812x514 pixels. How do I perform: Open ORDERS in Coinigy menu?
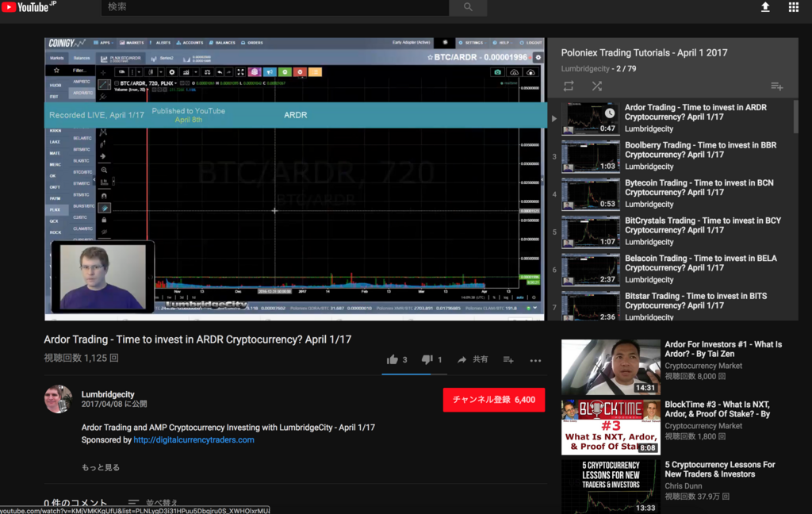(251, 43)
